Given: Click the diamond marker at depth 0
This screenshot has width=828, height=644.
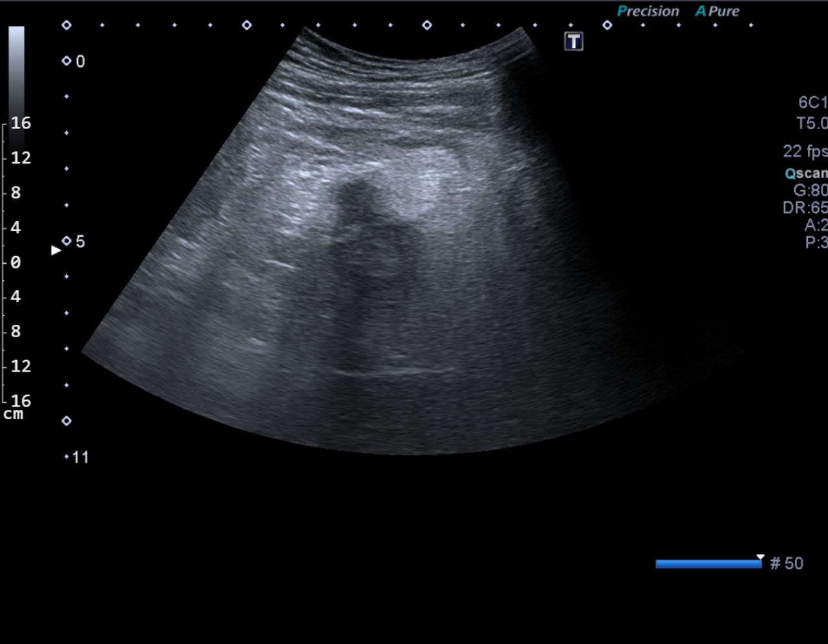Looking at the screenshot, I should 66,61.
